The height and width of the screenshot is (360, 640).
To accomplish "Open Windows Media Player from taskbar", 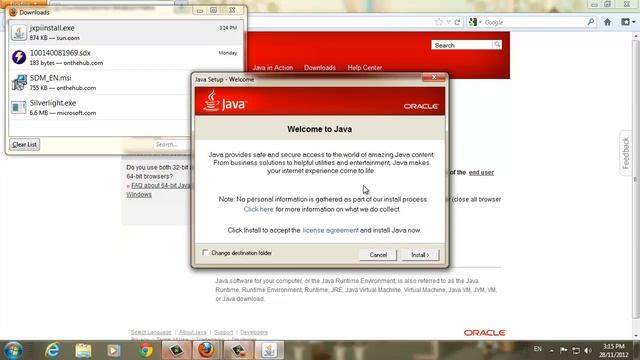I will tap(114, 351).
